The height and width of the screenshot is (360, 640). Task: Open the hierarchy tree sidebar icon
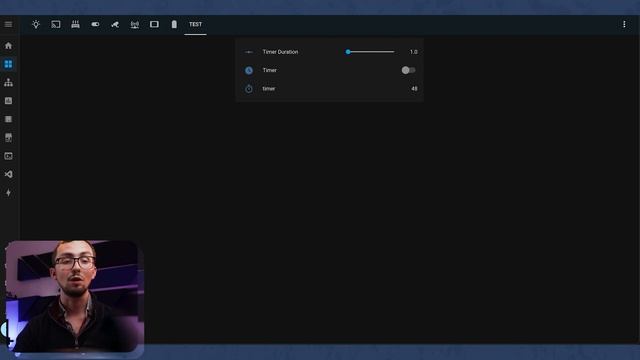coord(8,82)
